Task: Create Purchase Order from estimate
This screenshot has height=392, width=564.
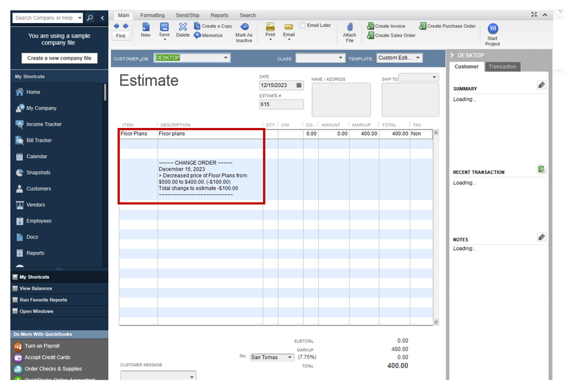Action: point(447,26)
